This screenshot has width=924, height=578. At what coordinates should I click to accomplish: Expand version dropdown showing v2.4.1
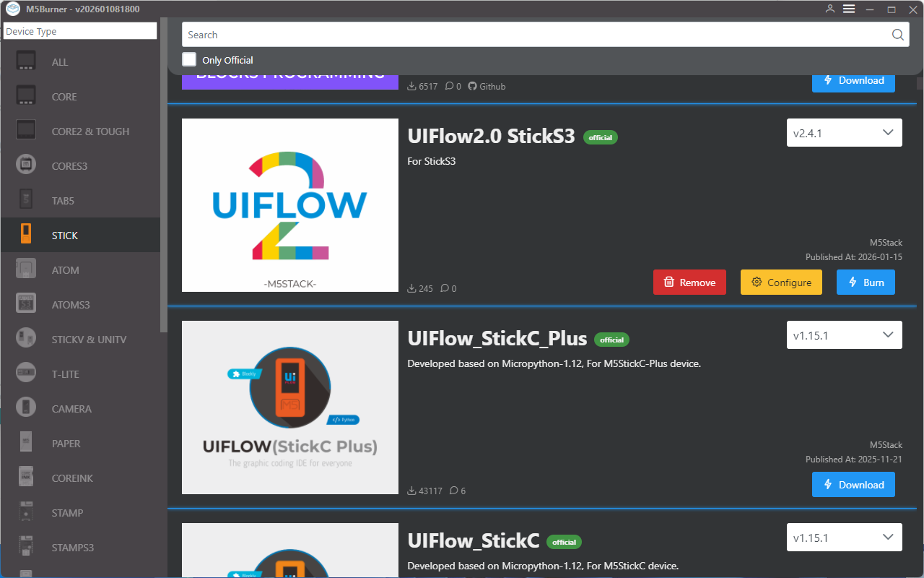pyautogui.click(x=844, y=133)
